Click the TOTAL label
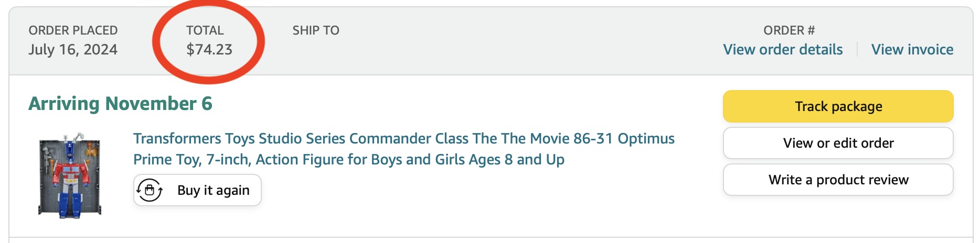 pyautogui.click(x=205, y=30)
